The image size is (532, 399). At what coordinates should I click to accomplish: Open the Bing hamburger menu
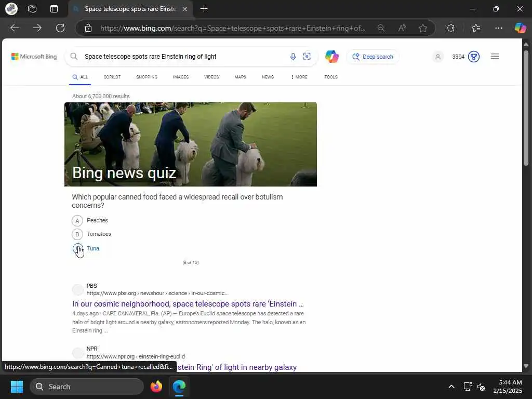(495, 56)
